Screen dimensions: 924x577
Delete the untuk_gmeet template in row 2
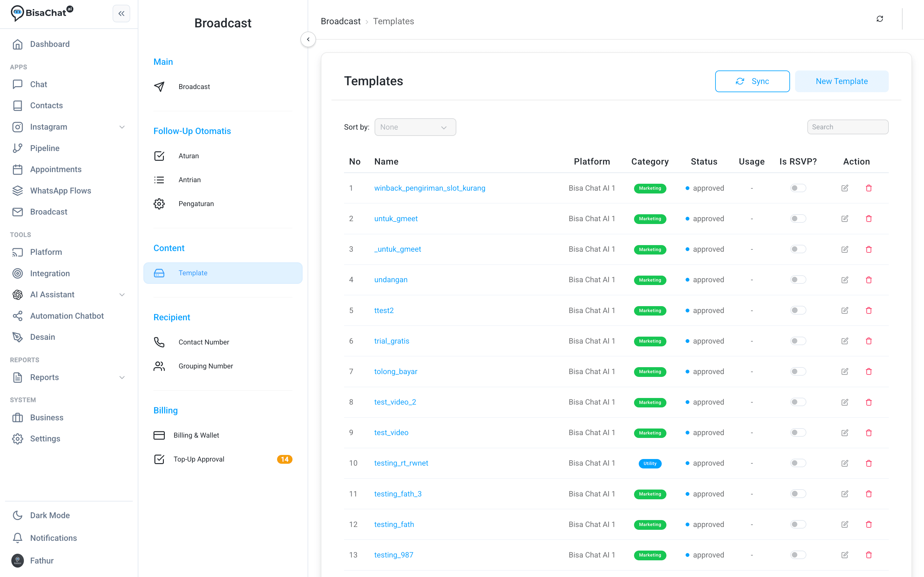coord(869,219)
